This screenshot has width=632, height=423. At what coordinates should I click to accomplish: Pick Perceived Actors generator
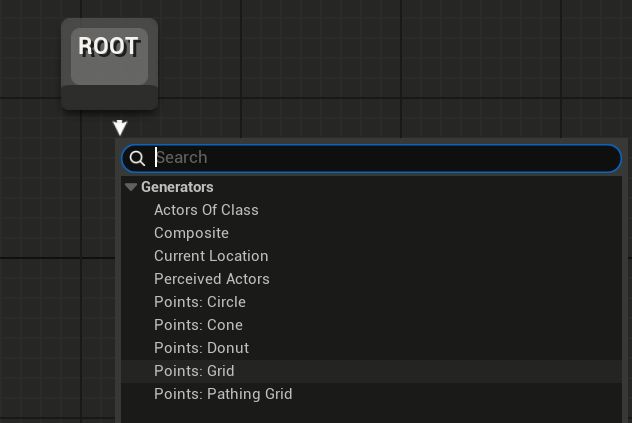tap(212, 279)
